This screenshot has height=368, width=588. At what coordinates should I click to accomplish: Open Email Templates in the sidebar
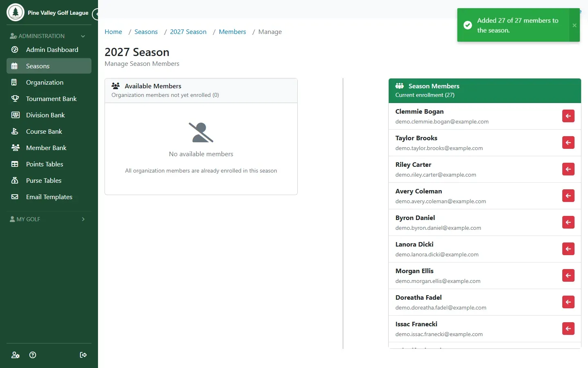49,197
